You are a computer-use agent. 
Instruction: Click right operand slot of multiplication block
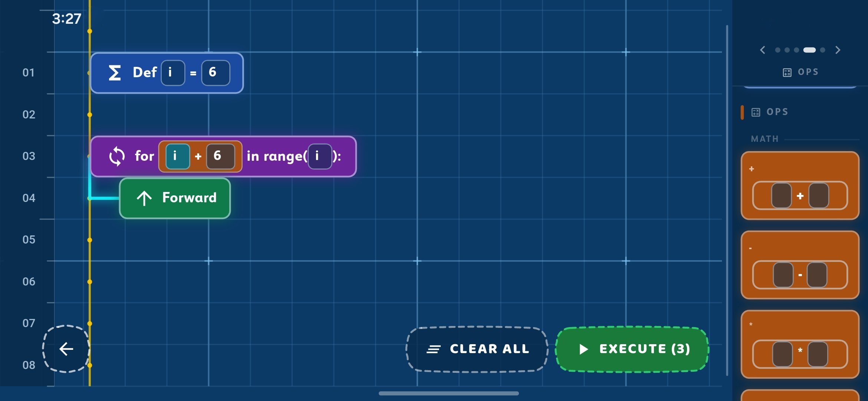coord(818,355)
